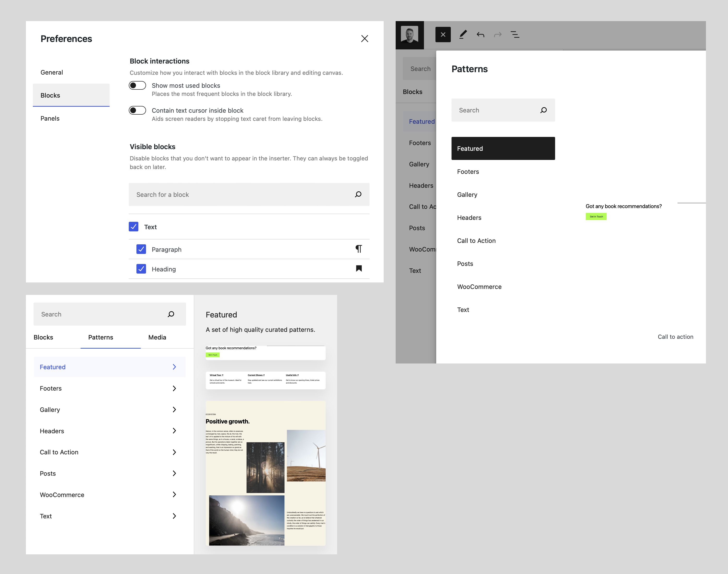Select Gallery in Patterns modal list
This screenshot has height=574, width=728.
click(503, 195)
